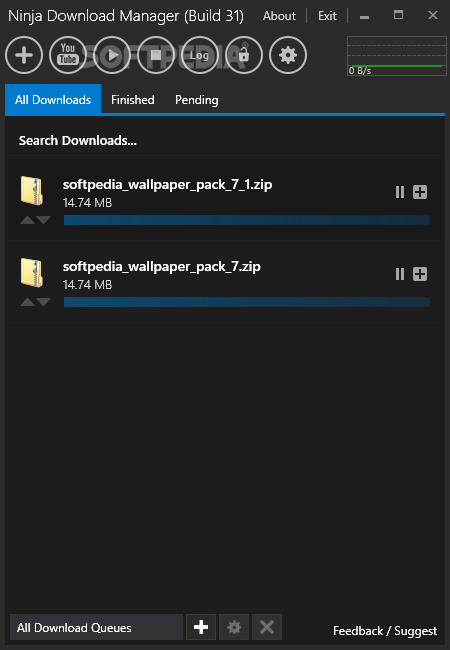Open queue settings gear at bottom

234,627
